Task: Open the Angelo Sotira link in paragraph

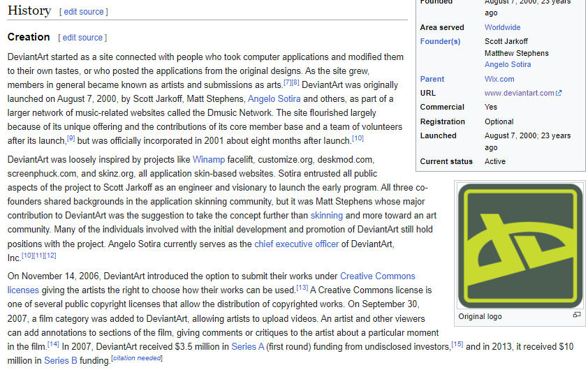Action: point(274,99)
